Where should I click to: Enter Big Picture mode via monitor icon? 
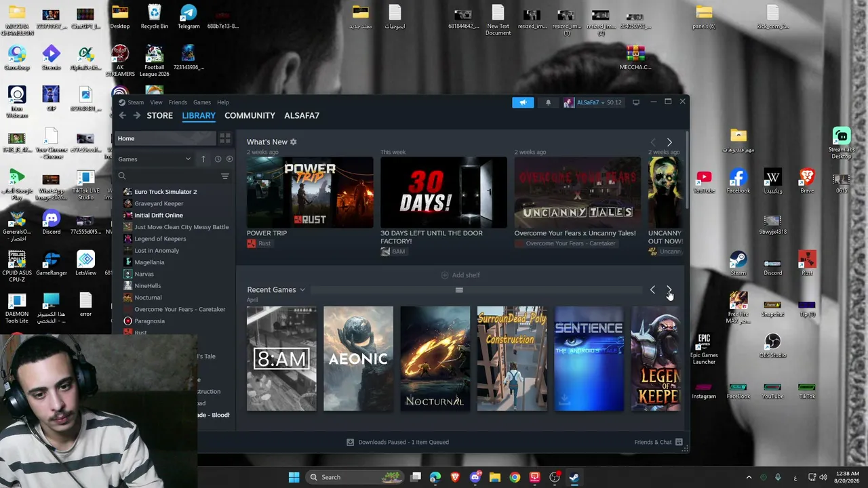pos(635,102)
